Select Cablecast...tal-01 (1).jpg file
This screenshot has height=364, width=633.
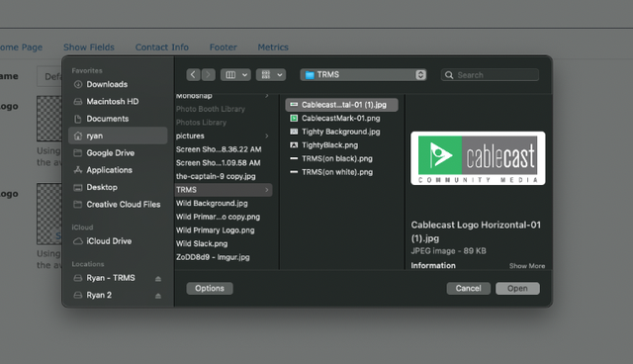(x=341, y=105)
